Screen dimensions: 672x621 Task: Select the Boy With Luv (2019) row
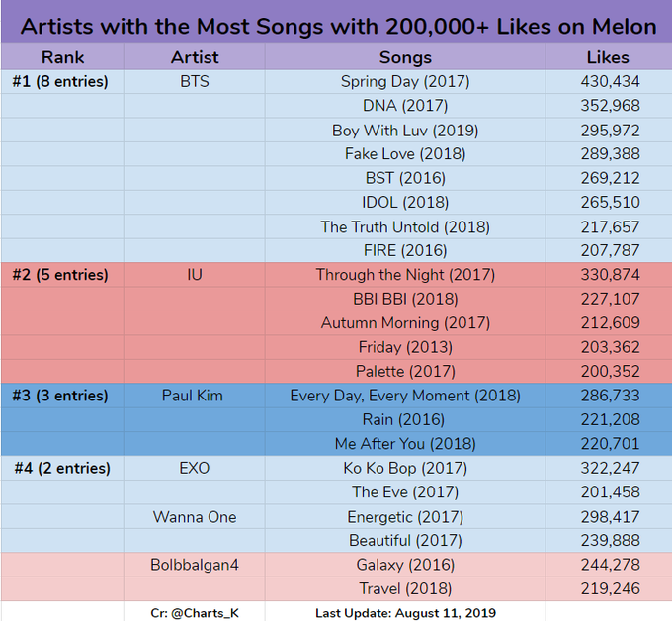pyautogui.click(x=405, y=130)
